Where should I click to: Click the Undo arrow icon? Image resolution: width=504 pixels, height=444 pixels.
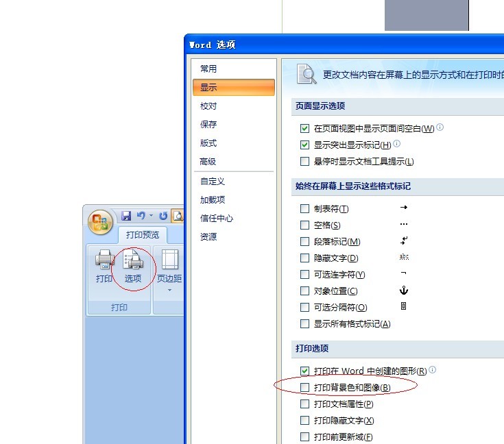pyautogui.click(x=141, y=216)
